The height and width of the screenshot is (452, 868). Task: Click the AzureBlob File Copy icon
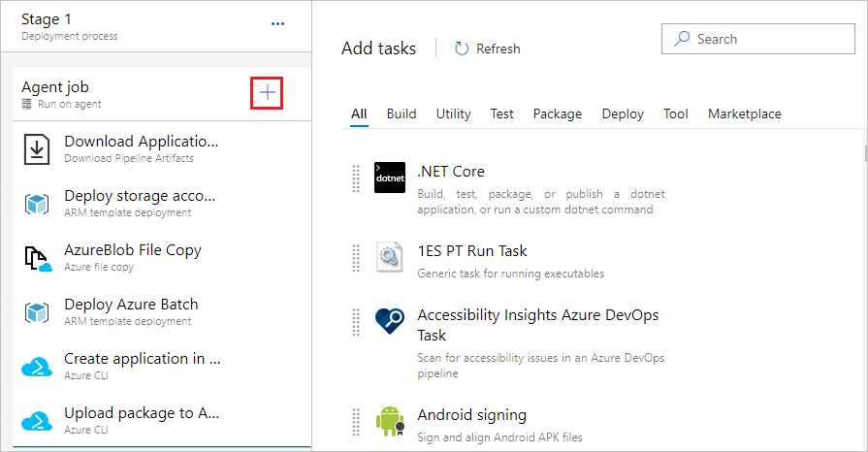click(x=38, y=258)
